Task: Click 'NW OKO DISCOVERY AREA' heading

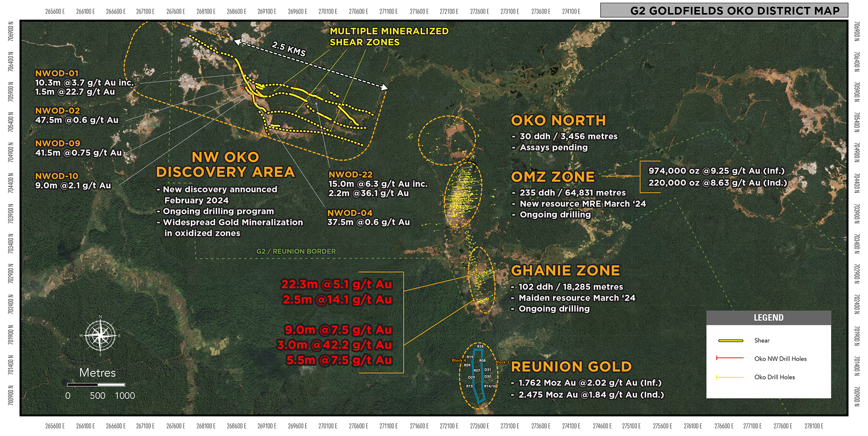Action: pyautogui.click(x=226, y=164)
